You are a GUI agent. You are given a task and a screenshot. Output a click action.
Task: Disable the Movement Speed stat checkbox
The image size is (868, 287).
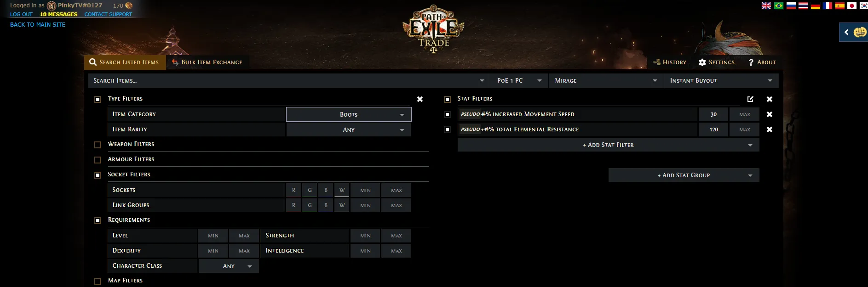[447, 114]
